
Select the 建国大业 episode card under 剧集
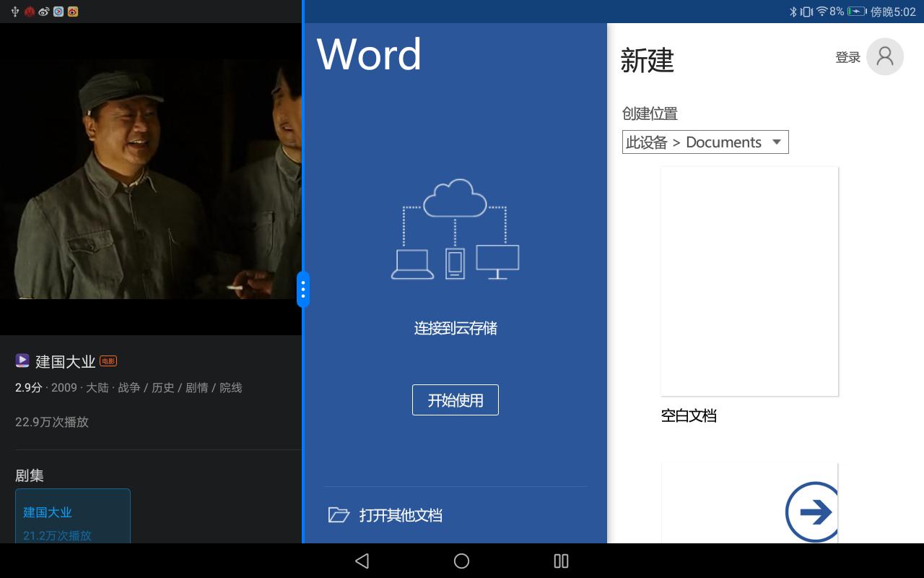[73, 516]
